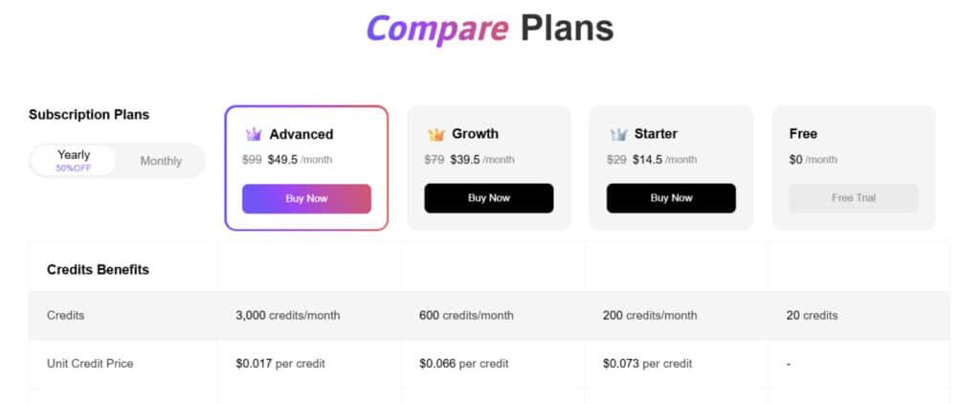Switch billing to Monthly
Screen dimensions: 980x404
(x=161, y=161)
